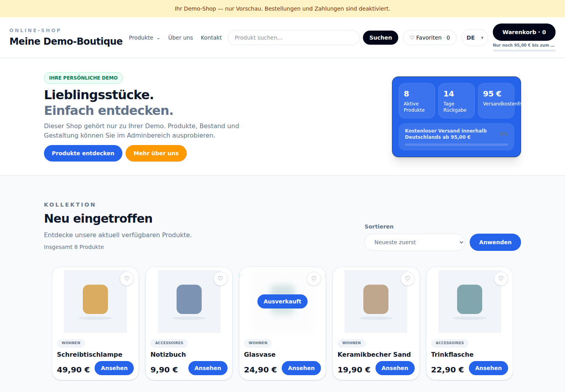
Task: Click the Meine Demo-Boutique shop title
Action: [66, 41]
